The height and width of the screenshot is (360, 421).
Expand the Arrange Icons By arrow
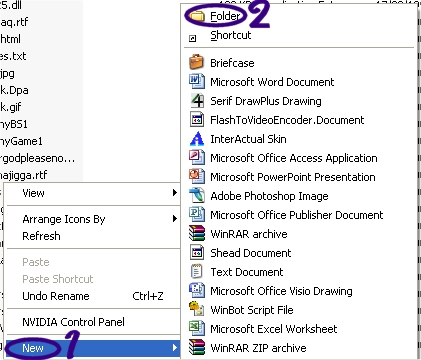(x=175, y=219)
